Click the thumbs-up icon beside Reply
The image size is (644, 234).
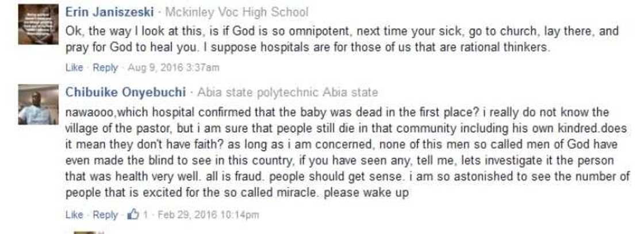133,214
